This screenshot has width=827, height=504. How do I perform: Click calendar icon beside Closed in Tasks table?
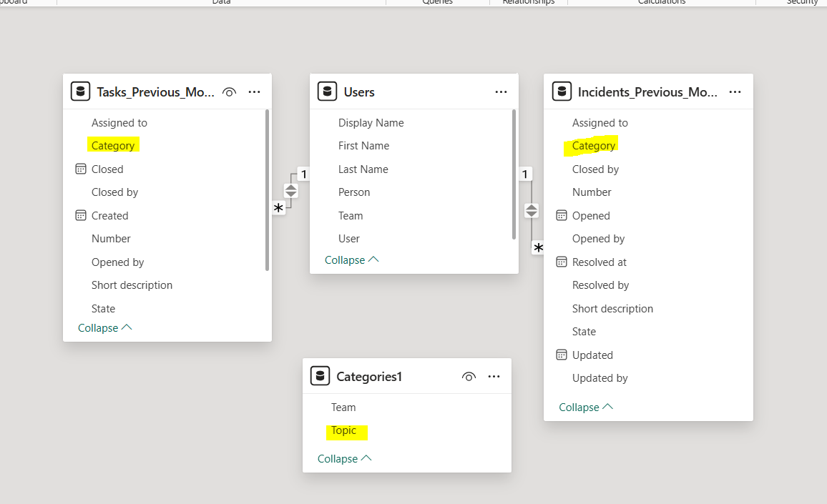pos(81,169)
